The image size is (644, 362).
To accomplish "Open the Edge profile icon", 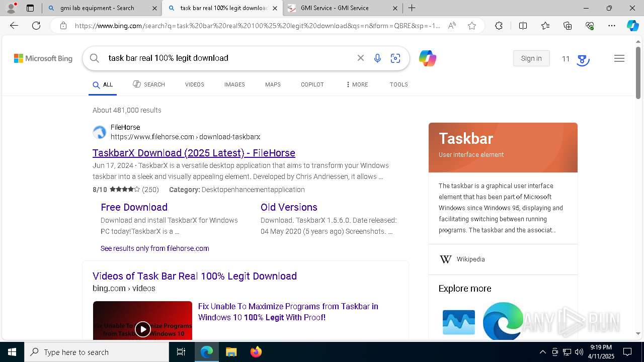I will coord(11,8).
